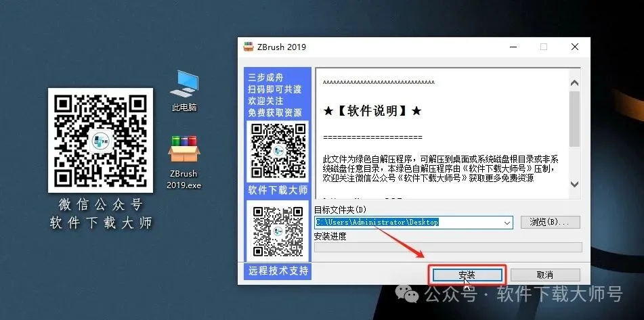This screenshot has width=644, height=320.
Task: Close the ZBrush 2019 installer dialog
Action: 574,47
